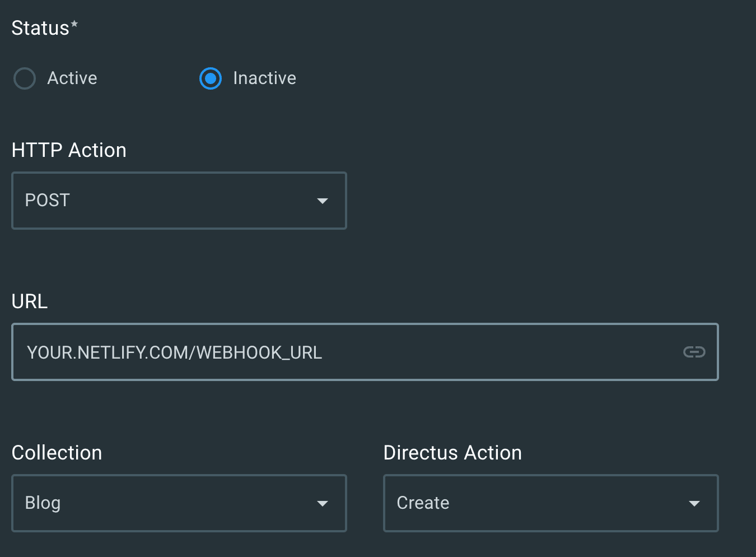Click the Directus Action field label

click(x=452, y=453)
